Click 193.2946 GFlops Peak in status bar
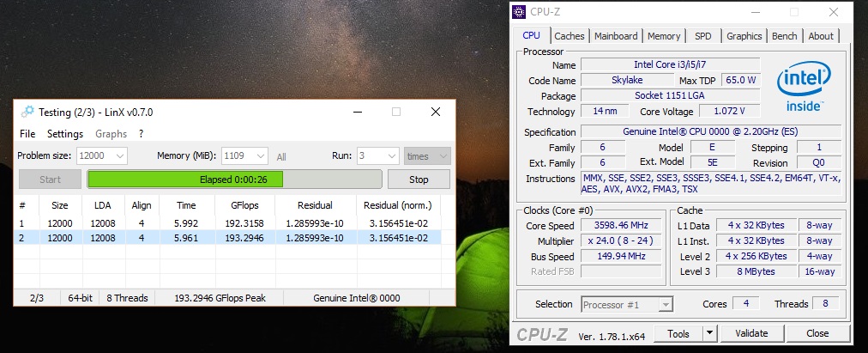 click(220, 297)
